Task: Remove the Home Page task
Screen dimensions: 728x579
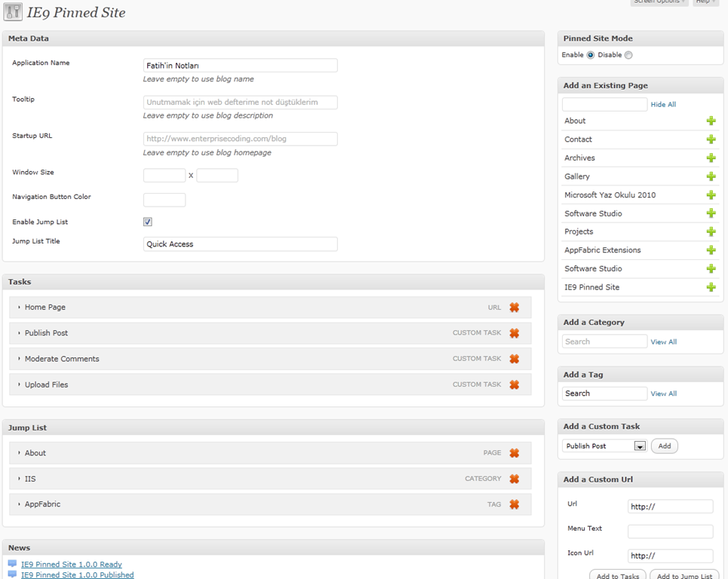Action: (514, 307)
